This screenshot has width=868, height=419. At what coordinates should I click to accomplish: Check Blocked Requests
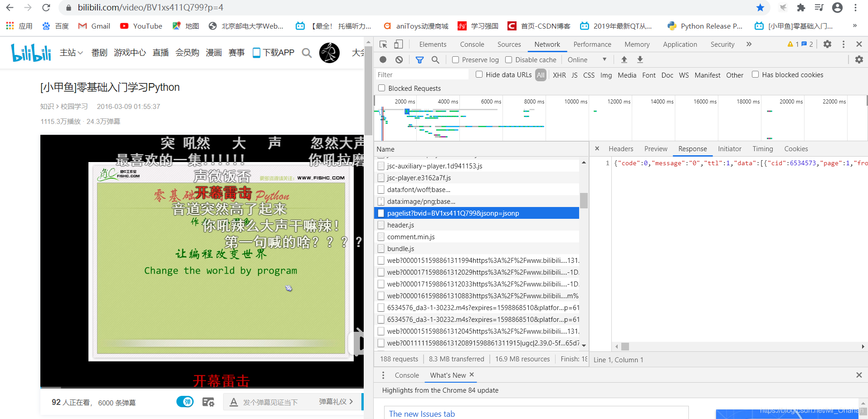381,88
